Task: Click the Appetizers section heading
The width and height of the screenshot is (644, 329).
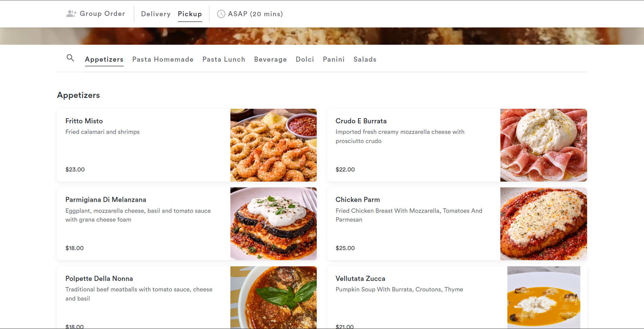Action: (x=78, y=95)
